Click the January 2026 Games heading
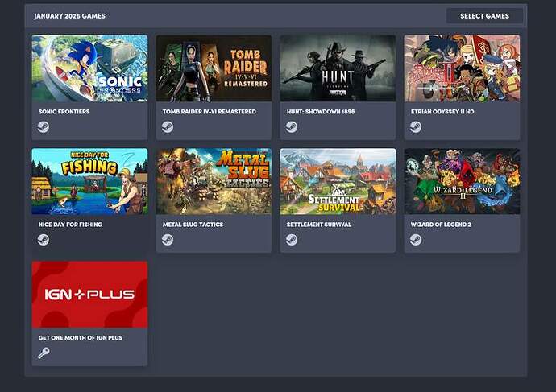This screenshot has height=392, width=556. 69,16
